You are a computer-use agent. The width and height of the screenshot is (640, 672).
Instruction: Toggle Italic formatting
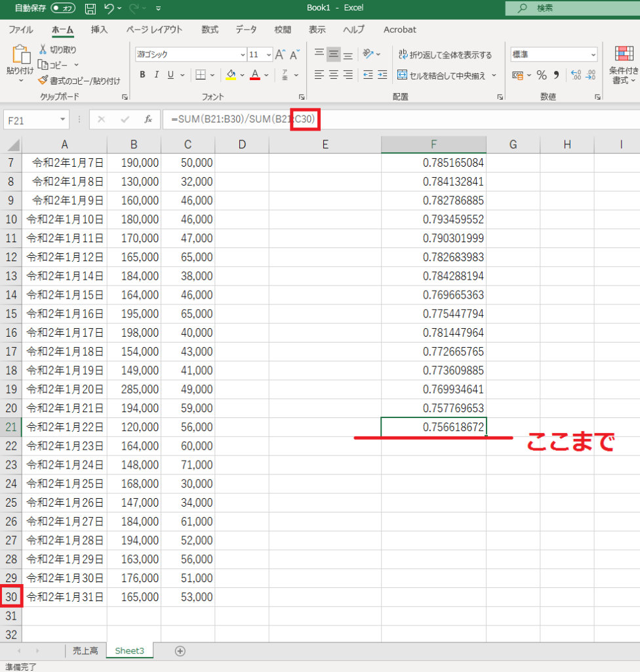tap(156, 75)
